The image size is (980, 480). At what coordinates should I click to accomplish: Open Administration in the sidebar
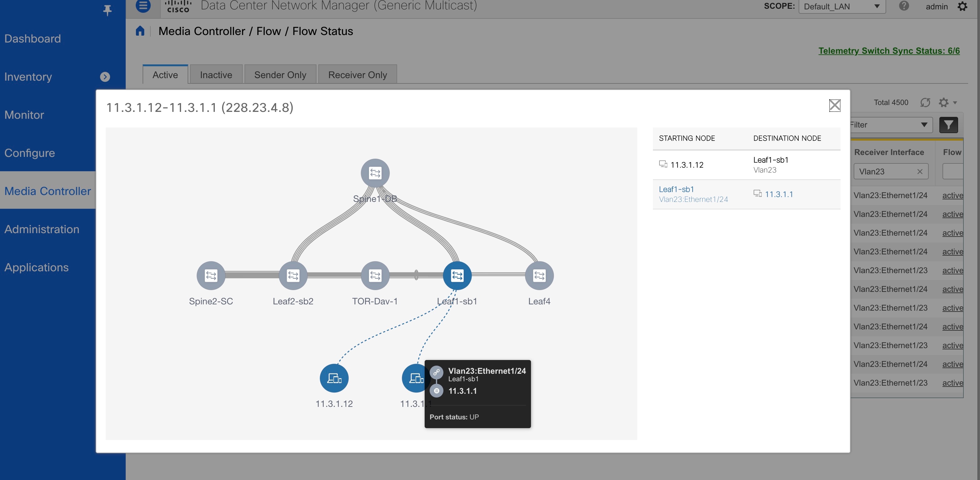42,229
